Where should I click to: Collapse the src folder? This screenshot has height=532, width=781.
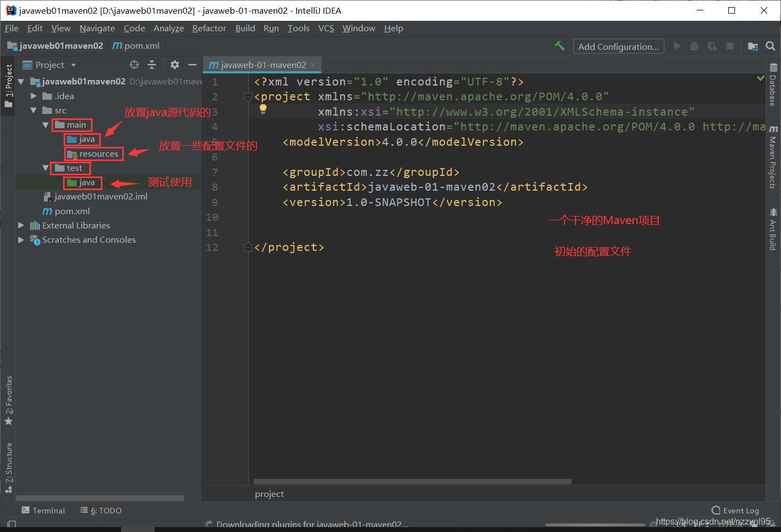33,110
